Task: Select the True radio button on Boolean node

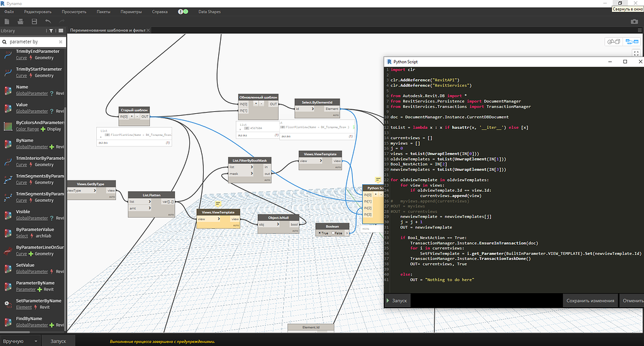Action: tap(321, 233)
